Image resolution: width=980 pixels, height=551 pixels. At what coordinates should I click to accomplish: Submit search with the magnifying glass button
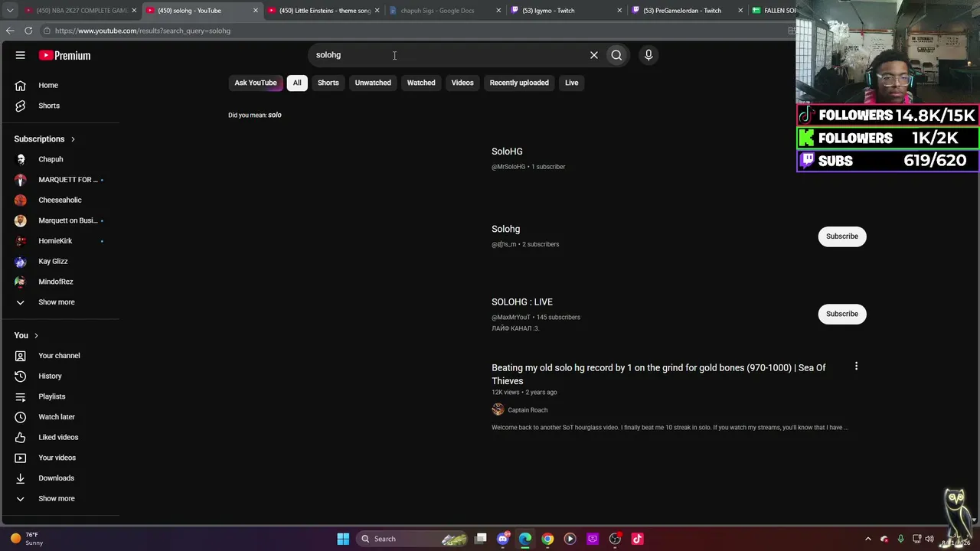[616, 55]
